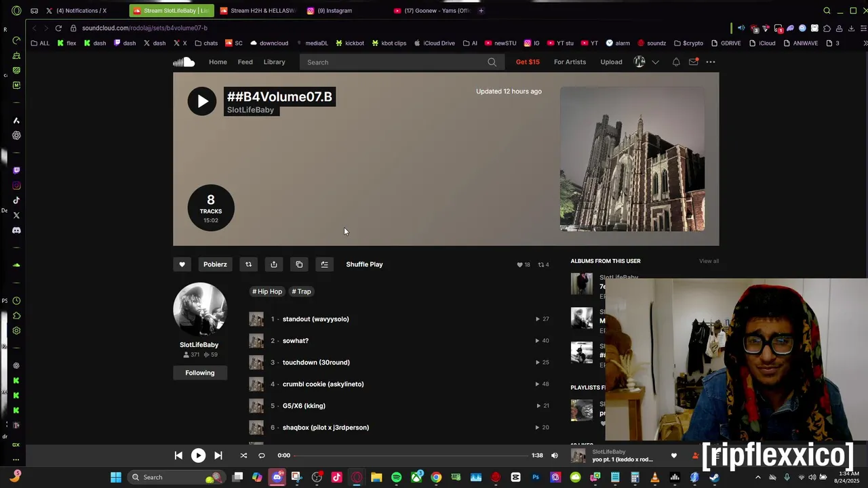Seek on the player progress bar
Viewport: 868px width, 488px height.
tap(410, 455)
